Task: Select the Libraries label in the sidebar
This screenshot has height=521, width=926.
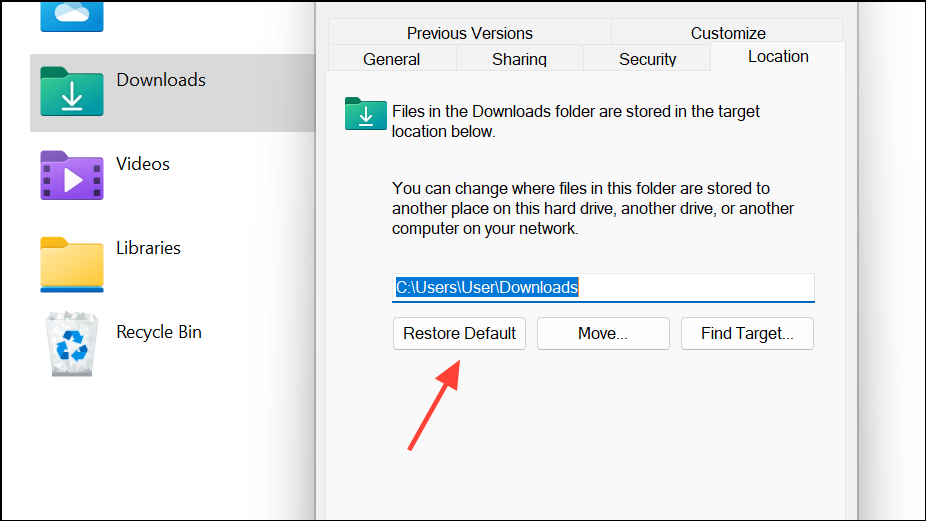Action: [148, 248]
